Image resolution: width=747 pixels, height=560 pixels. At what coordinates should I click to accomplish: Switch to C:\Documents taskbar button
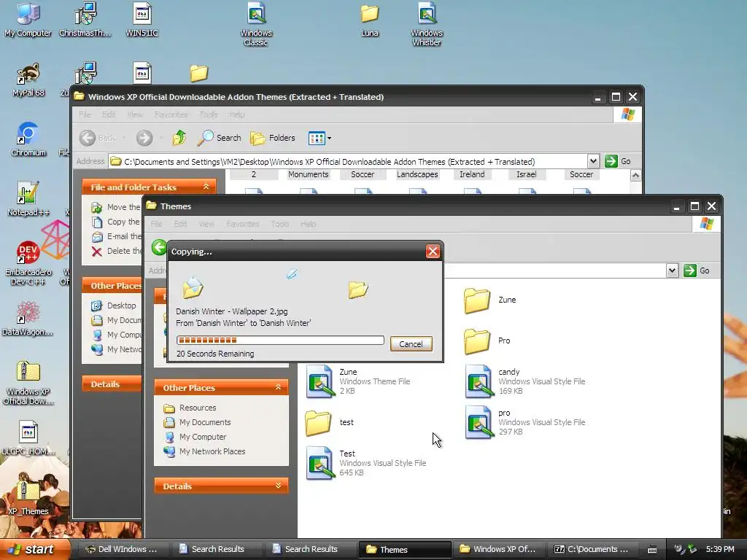[x=592, y=549]
